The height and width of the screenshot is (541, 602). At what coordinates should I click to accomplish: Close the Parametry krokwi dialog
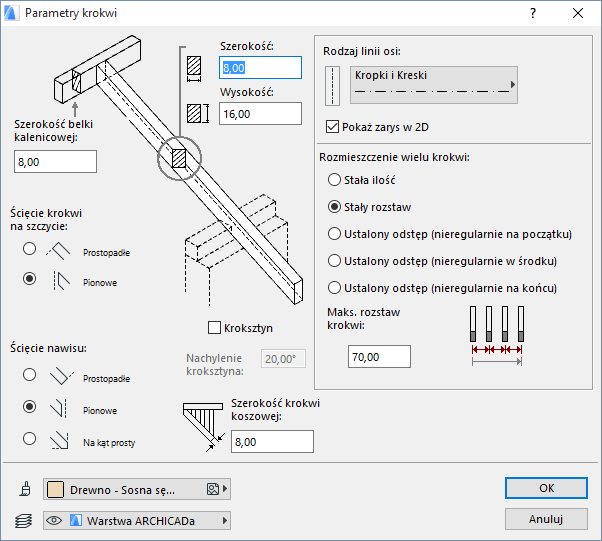[578, 13]
